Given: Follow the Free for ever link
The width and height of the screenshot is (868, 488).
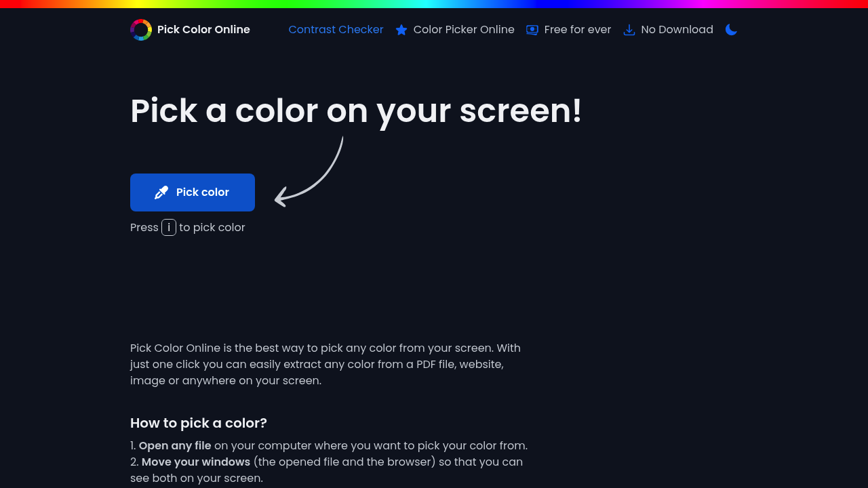Looking at the screenshot, I should [578, 29].
